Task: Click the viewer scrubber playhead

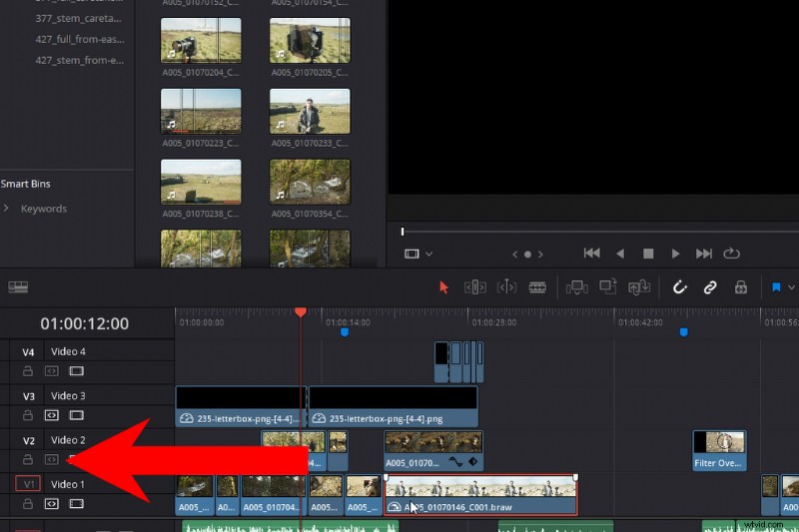Action: pos(402,232)
